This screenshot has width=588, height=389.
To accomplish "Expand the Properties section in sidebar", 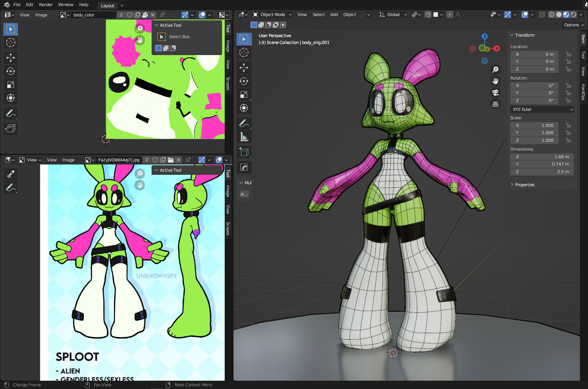I will [524, 185].
